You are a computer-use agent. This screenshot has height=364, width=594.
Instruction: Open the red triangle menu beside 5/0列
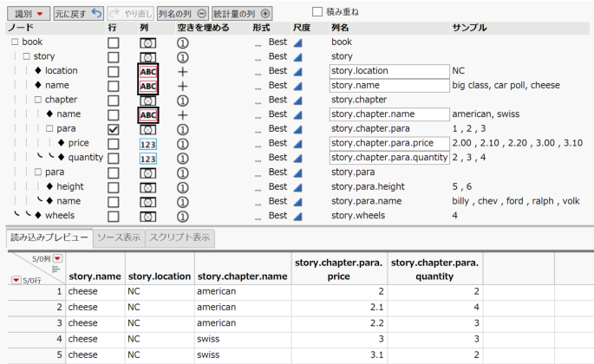58,259
